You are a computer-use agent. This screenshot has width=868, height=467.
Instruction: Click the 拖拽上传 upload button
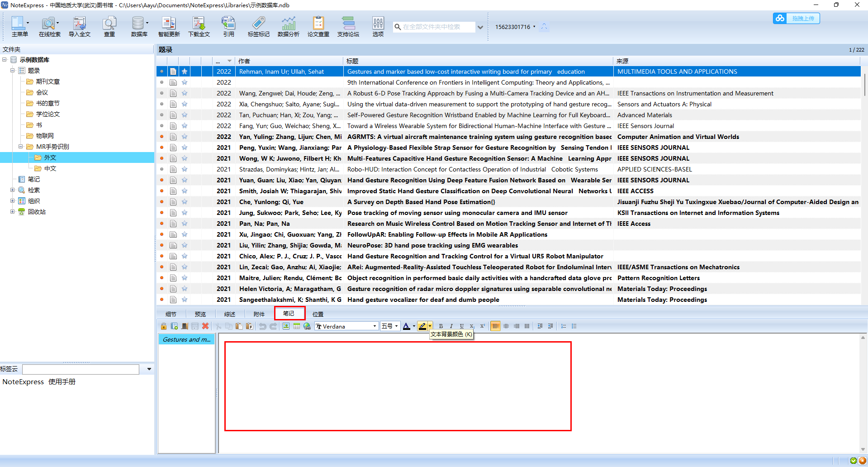(797, 19)
